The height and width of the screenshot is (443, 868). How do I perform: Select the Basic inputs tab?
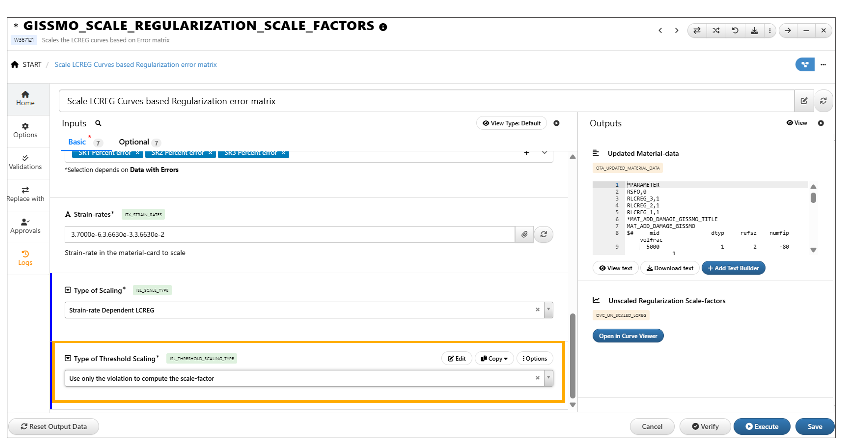(77, 142)
